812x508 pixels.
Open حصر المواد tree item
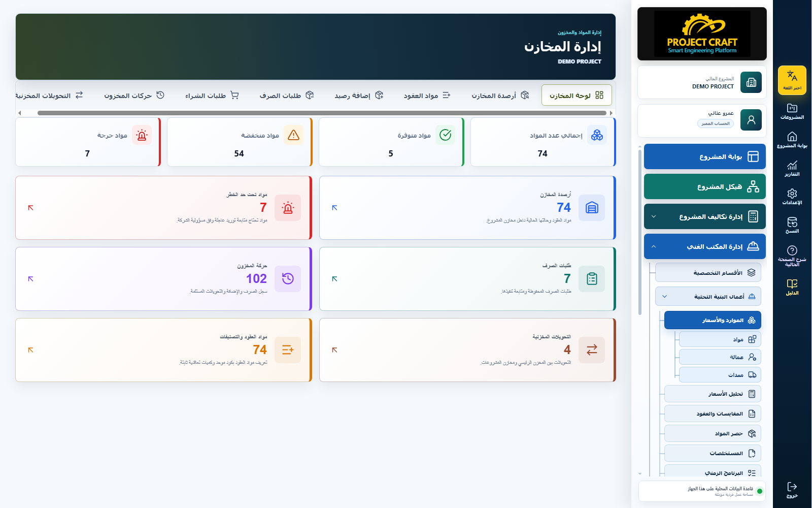[x=713, y=433]
